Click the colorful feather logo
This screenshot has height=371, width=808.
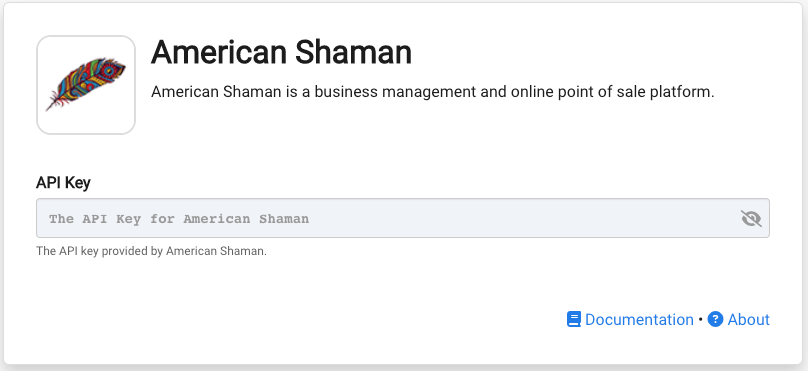[x=86, y=85]
